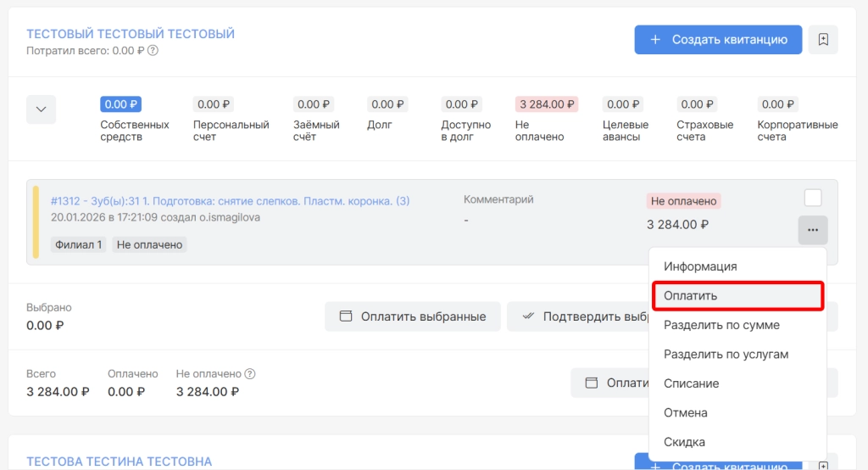This screenshot has width=868, height=470.
Task: Click the Филиал 1 tag
Action: 79,244
